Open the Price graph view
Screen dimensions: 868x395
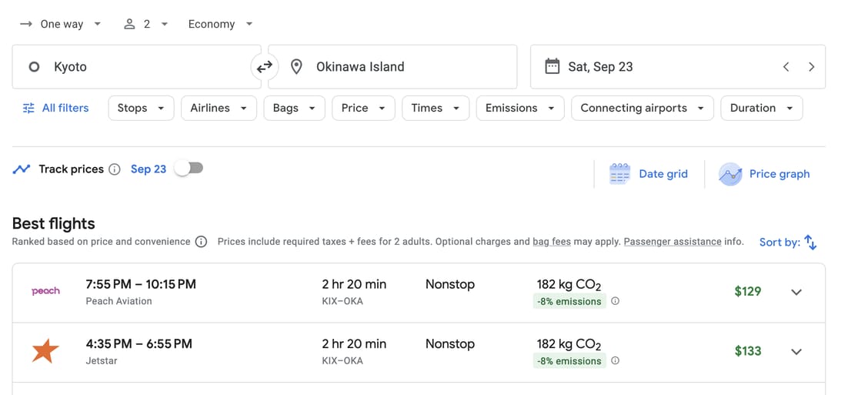(764, 174)
